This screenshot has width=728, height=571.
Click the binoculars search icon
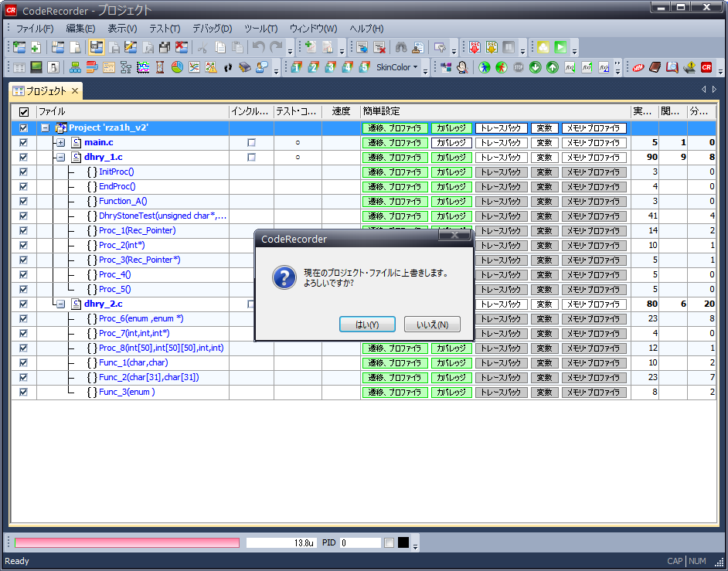401,47
